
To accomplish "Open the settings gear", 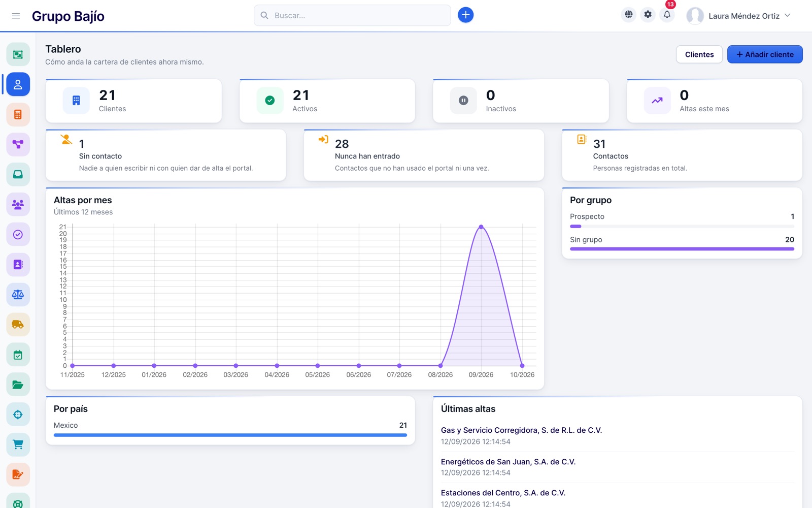I will 648,15.
